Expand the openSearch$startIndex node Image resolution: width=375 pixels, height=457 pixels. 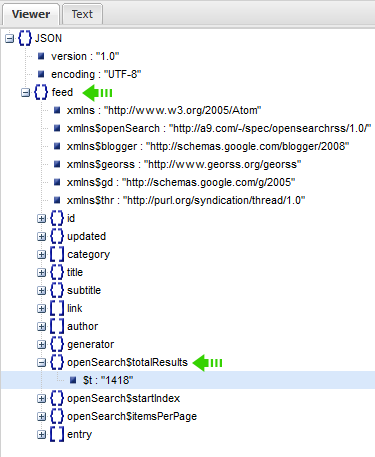pyautogui.click(x=41, y=399)
